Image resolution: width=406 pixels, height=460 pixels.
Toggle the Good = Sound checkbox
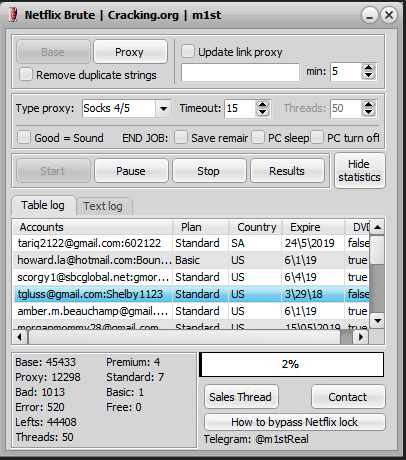(x=24, y=137)
